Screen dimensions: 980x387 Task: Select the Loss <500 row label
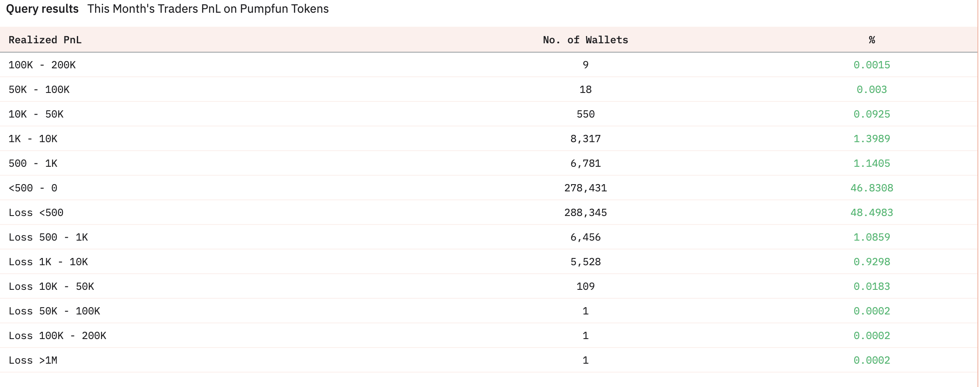(x=36, y=213)
